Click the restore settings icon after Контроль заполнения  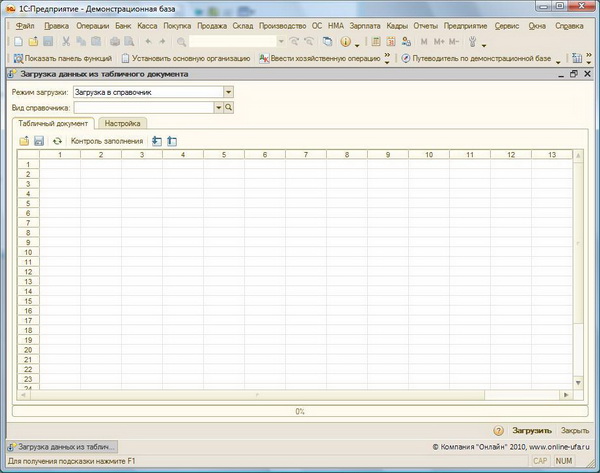pyautogui.click(x=157, y=141)
